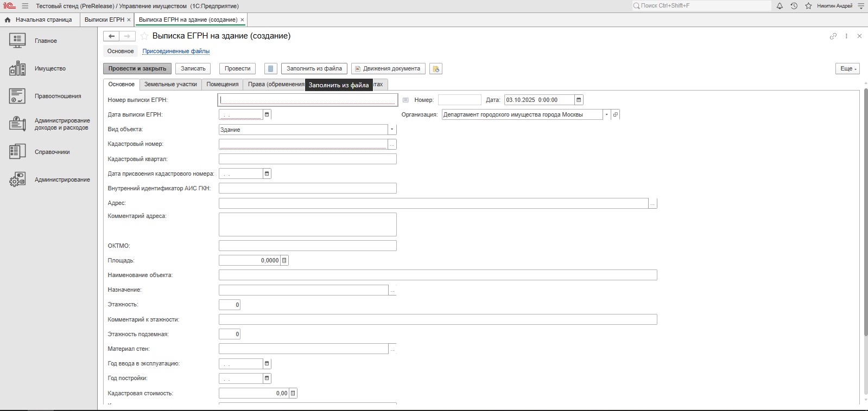Open Присоединенные файлы link
The width and height of the screenshot is (868, 411).
[x=176, y=52]
